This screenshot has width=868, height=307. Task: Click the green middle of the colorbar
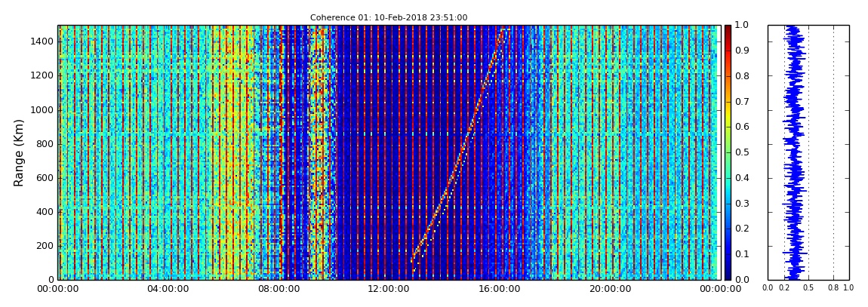pos(728,152)
